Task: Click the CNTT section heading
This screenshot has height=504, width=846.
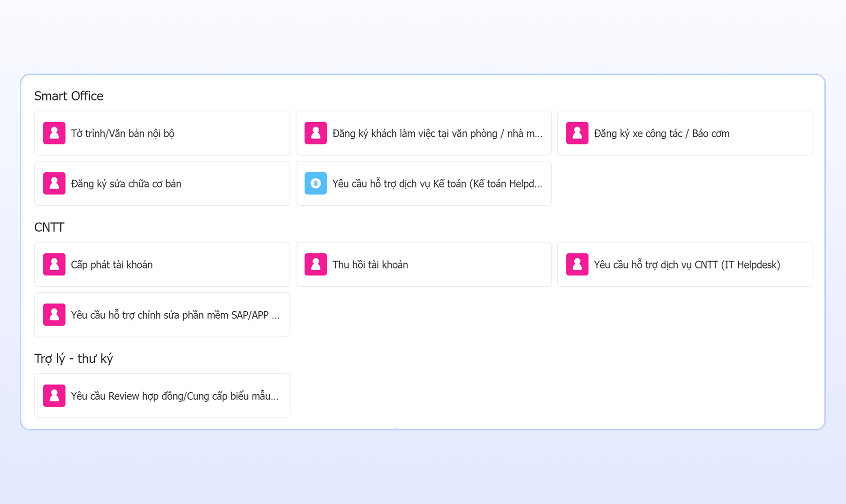Action: (x=49, y=227)
